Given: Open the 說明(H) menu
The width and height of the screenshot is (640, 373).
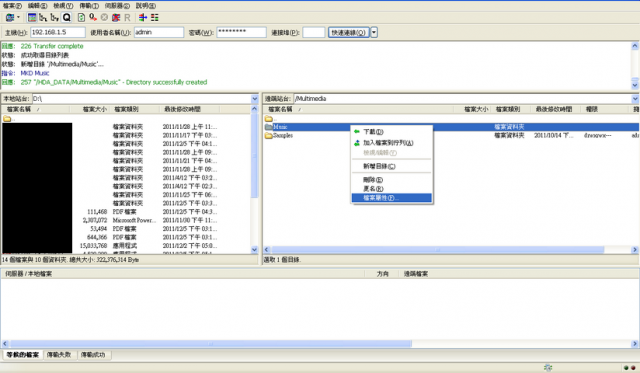Looking at the screenshot, I should point(146,6).
